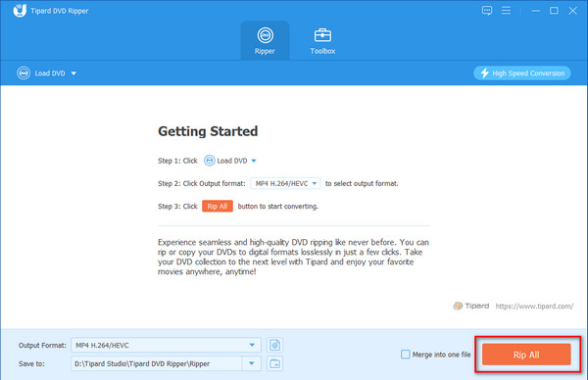
Task: Close the Tipard DVD Ripper window
Action: pyautogui.click(x=572, y=11)
